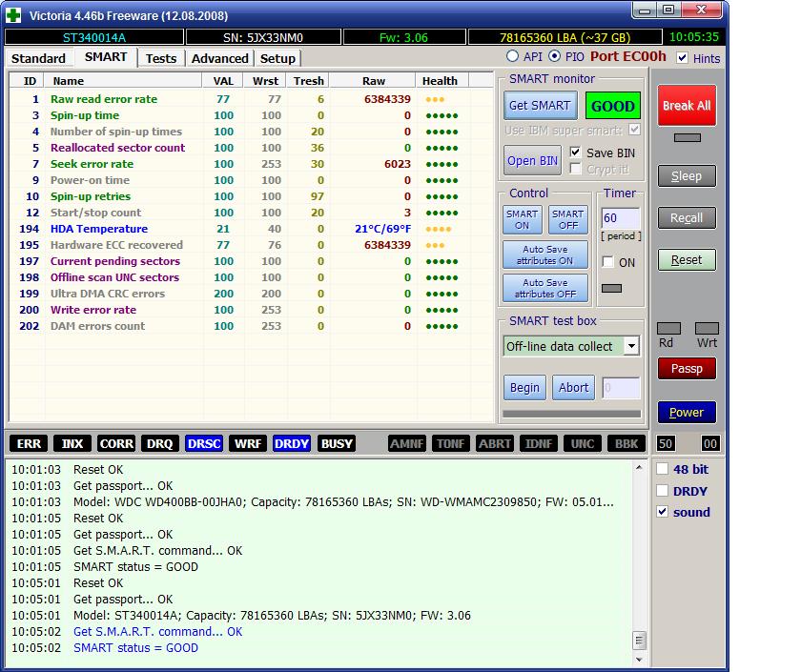Click the Timer period input field

click(x=620, y=218)
